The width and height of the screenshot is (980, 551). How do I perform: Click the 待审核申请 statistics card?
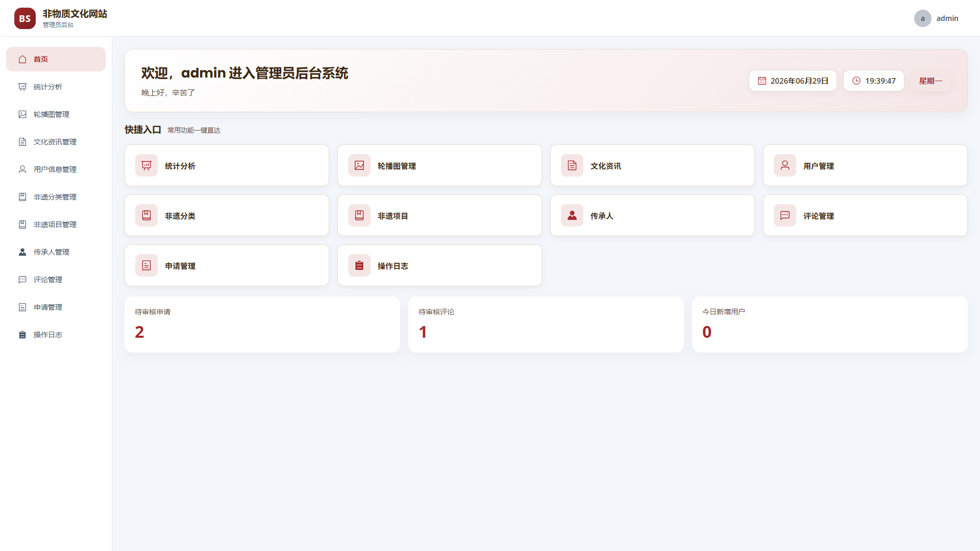[x=262, y=324]
